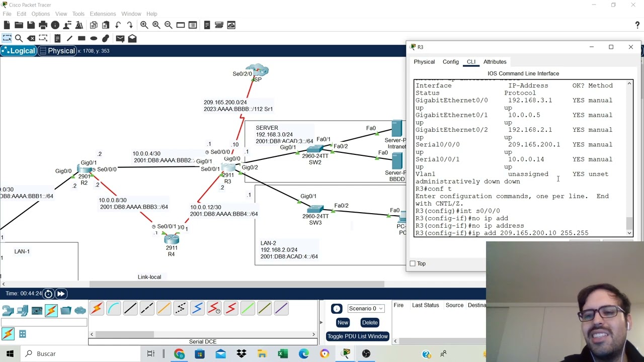Choose the Draw Rectangle tool
The width and height of the screenshot is (644, 362).
tap(82, 38)
